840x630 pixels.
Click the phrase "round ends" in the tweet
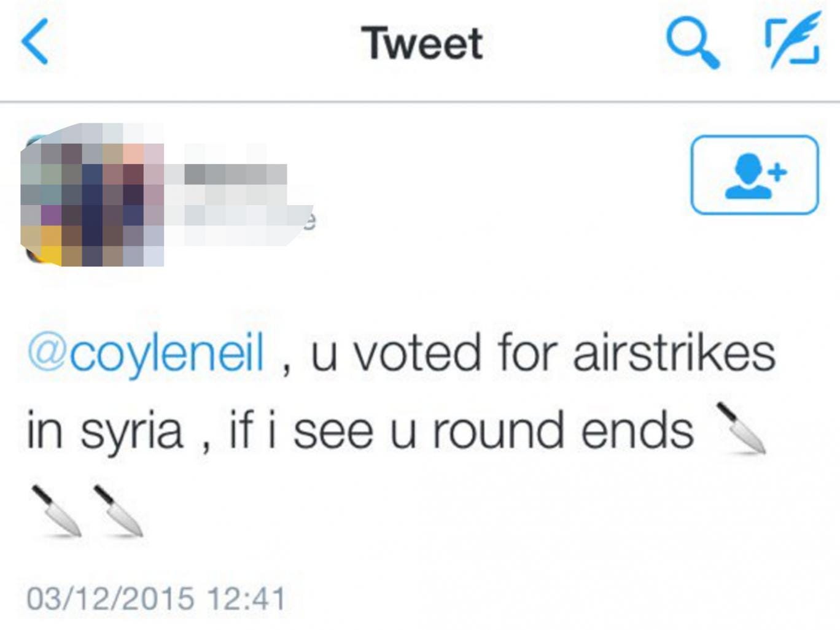[563, 429]
